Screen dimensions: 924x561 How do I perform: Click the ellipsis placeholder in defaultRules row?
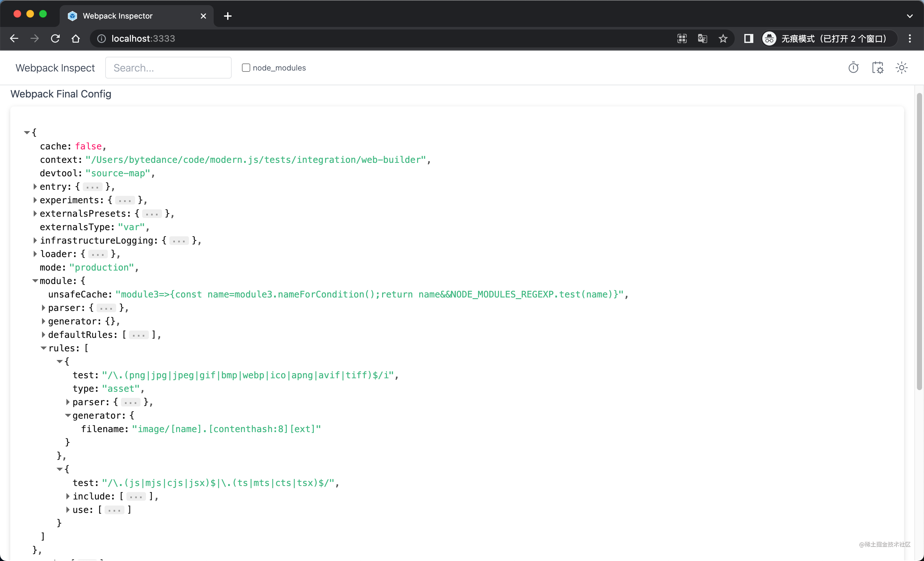tap(139, 335)
